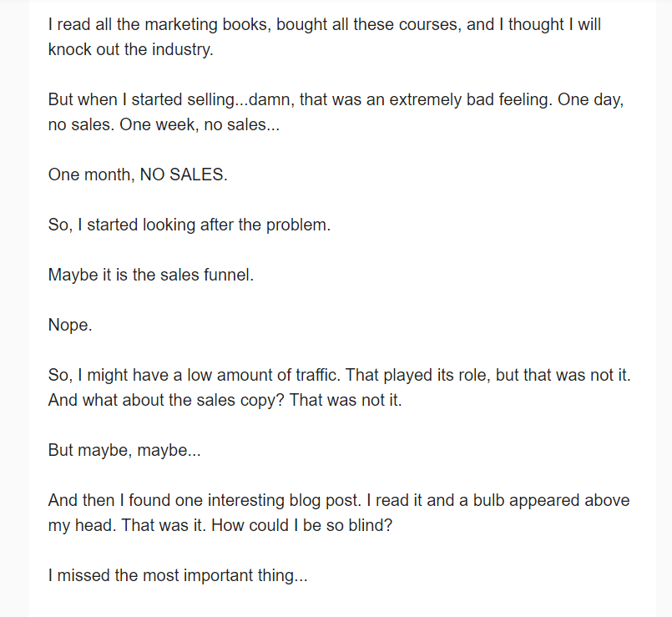The width and height of the screenshot is (672, 617).
Task: Click the line "I missed the most important thing..."
Action: point(178,575)
